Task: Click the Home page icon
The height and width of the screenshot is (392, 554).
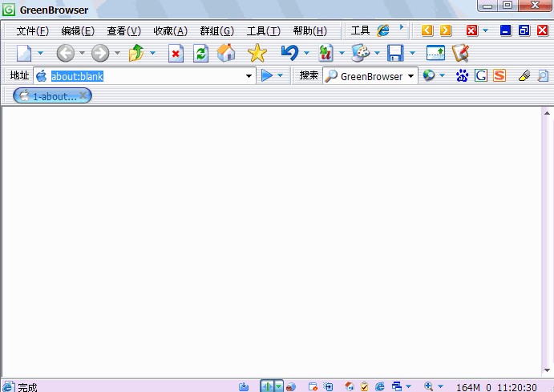Action: tap(227, 54)
